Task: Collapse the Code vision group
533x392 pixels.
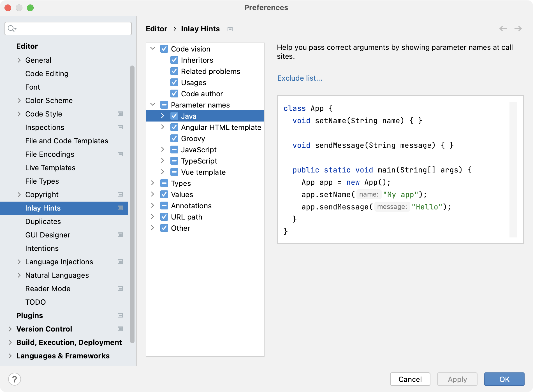Action: pos(153,48)
